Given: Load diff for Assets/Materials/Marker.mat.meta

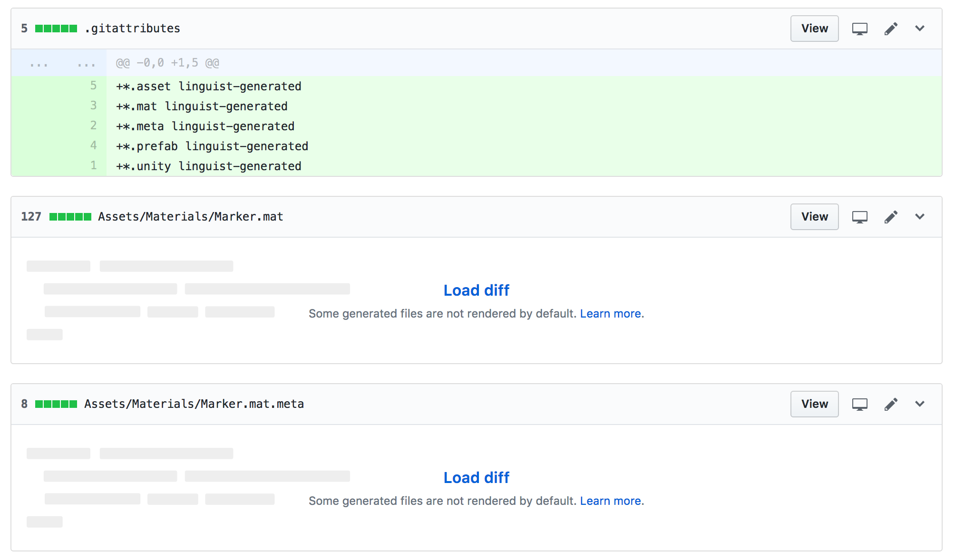Looking at the screenshot, I should pos(476,477).
